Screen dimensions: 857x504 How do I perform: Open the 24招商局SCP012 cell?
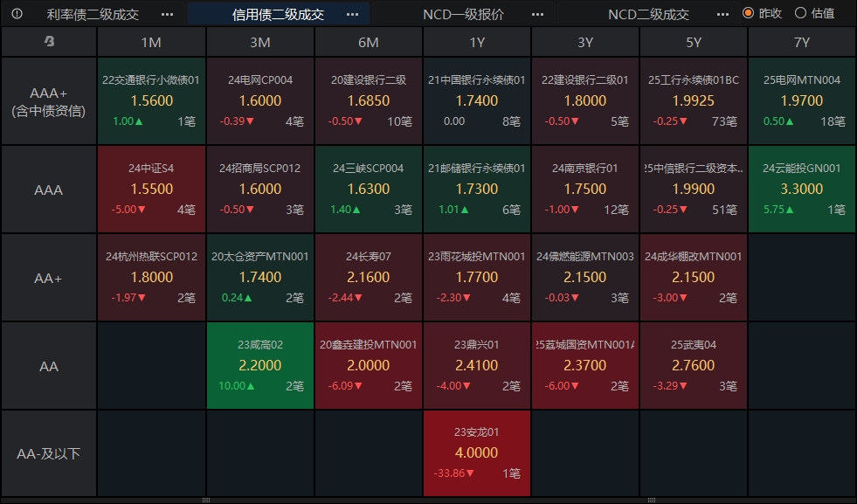pos(260,190)
